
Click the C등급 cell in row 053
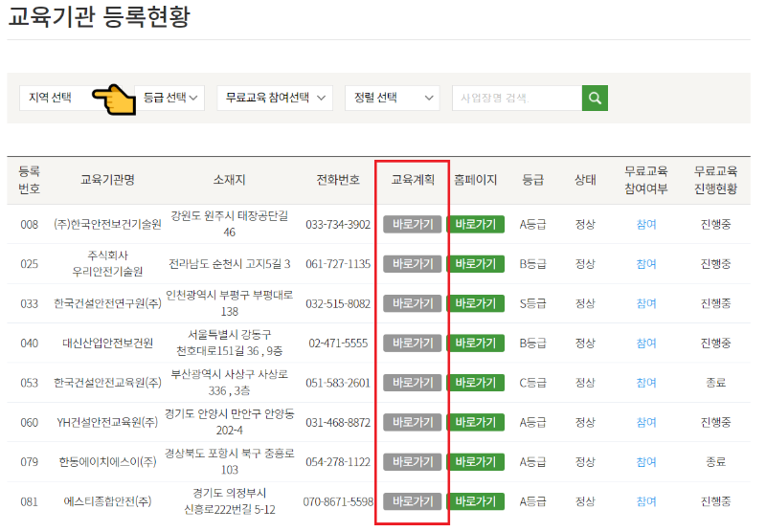532,383
